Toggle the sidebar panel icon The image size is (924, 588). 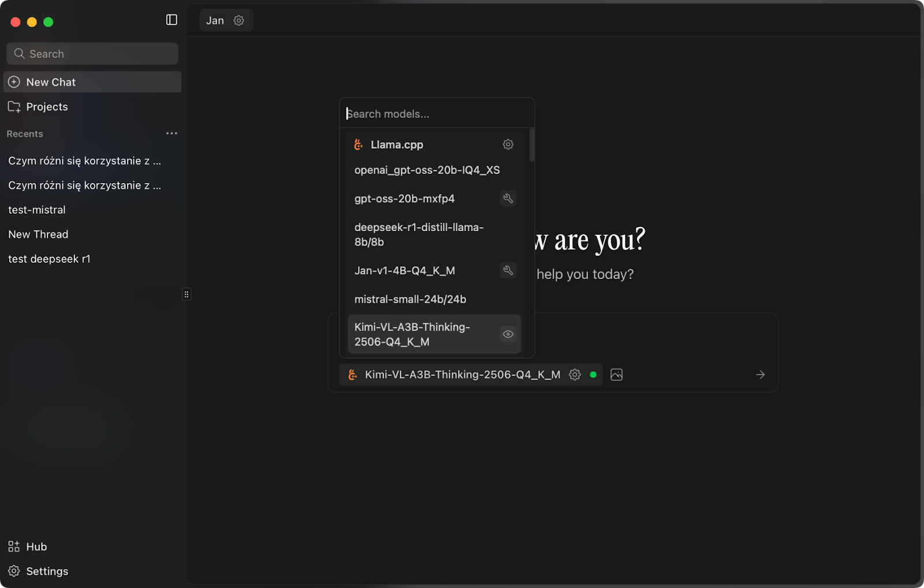172,20
